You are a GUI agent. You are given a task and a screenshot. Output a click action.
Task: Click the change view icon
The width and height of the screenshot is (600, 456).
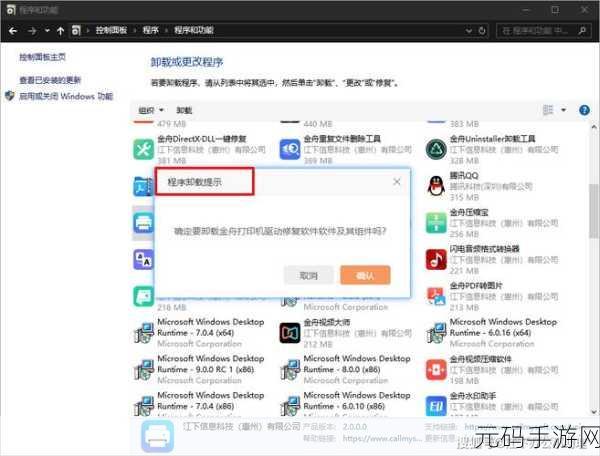point(548,110)
